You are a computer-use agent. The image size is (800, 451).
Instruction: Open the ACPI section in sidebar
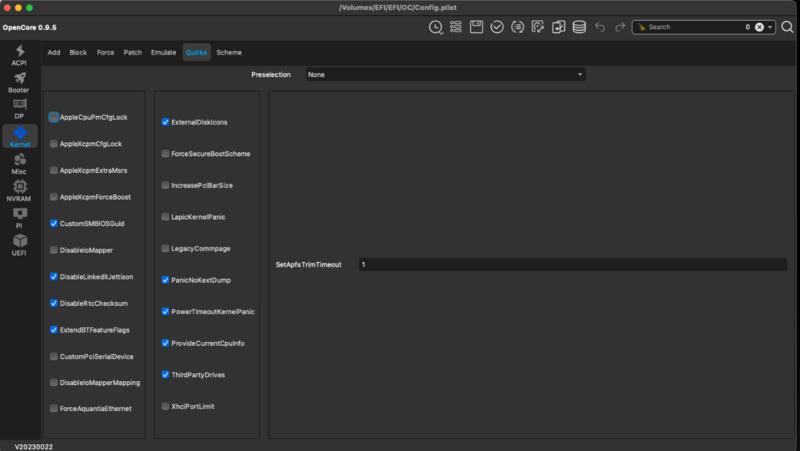[19, 55]
